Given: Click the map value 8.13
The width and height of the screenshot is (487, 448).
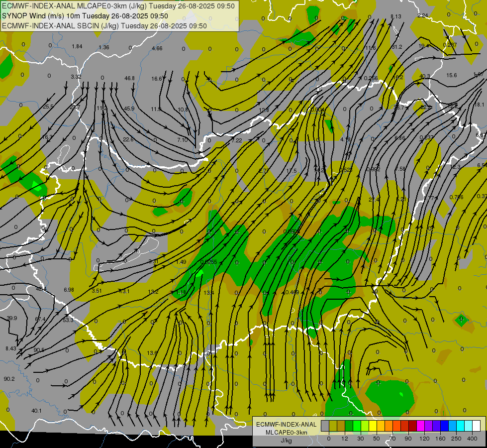Looking at the screenshot, I should [396, 16].
